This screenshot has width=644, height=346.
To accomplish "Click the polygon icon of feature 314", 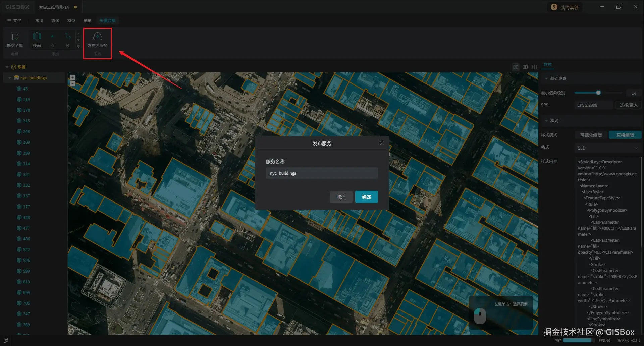I will click(19, 164).
